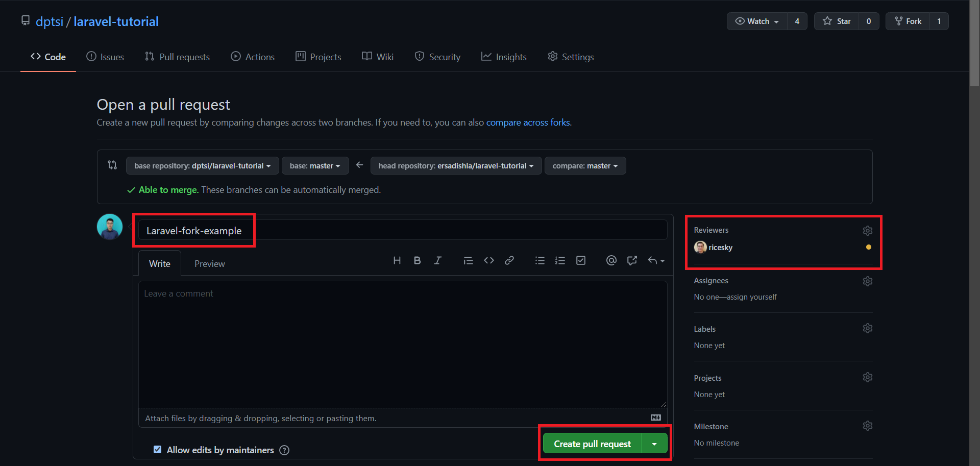The width and height of the screenshot is (980, 466).
Task: Star the repository
Action: click(837, 21)
